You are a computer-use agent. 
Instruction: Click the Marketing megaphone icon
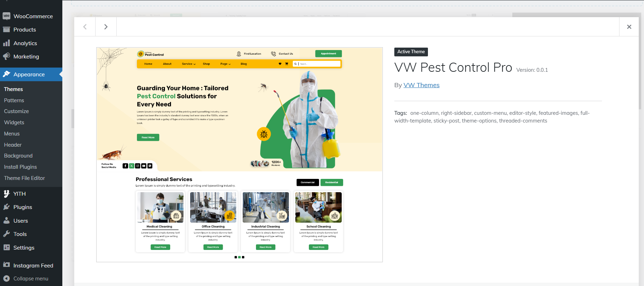[6, 56]
